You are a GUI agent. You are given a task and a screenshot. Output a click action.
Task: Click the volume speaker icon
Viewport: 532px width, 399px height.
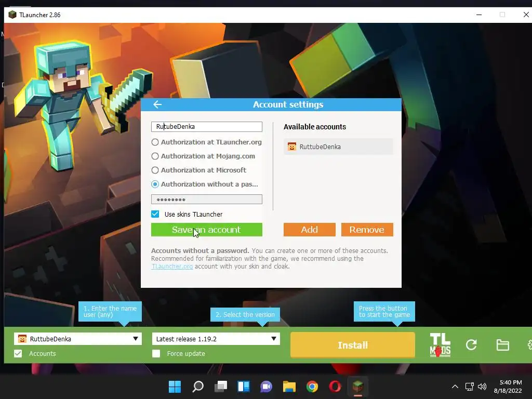coord(482,387)
